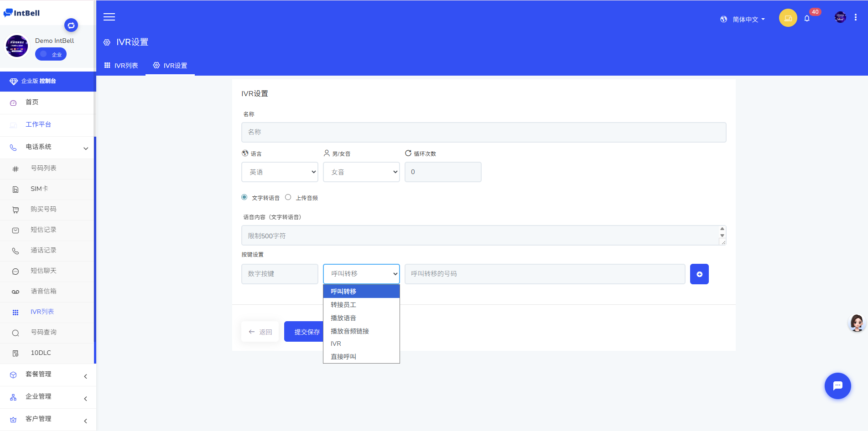This screenshot has width=868, height=431.
Task: Expand the 客户管理 menu section
Action: (x=48, y=419)
